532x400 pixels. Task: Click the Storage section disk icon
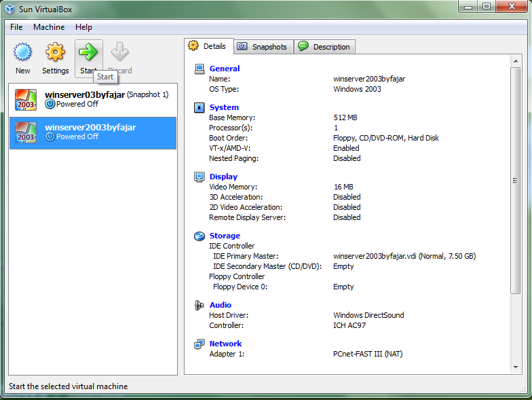199,236
